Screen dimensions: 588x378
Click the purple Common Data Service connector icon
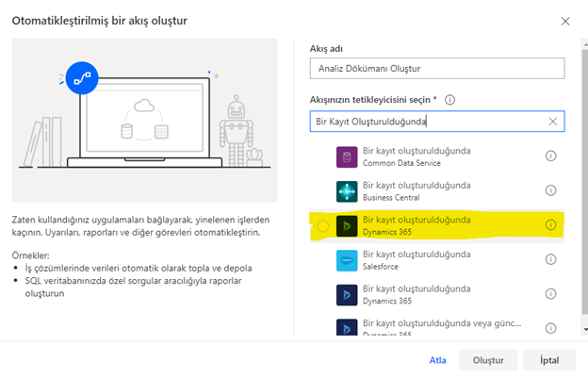(x=347, y=156)
